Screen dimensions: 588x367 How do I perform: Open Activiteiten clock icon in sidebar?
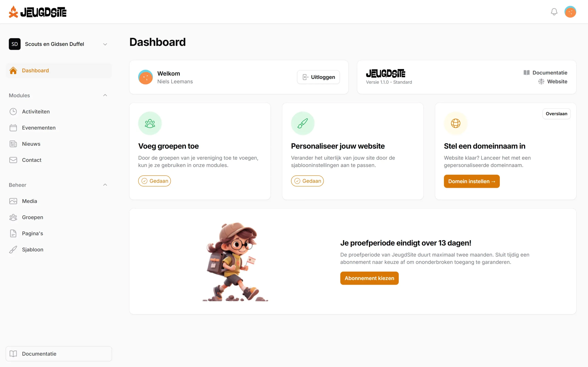click(x=13, y=111)
